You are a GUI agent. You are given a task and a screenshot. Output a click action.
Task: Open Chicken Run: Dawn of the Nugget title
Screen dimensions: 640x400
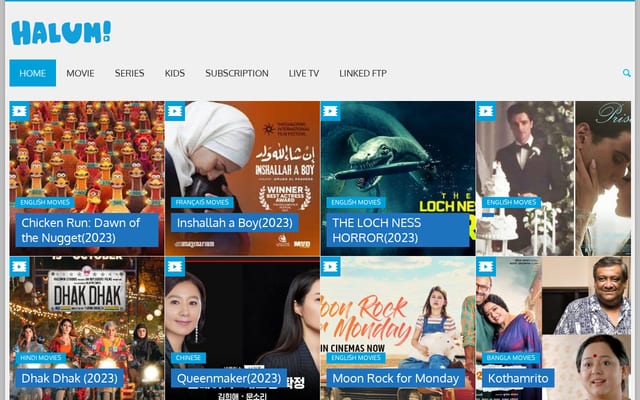(87, 230)
